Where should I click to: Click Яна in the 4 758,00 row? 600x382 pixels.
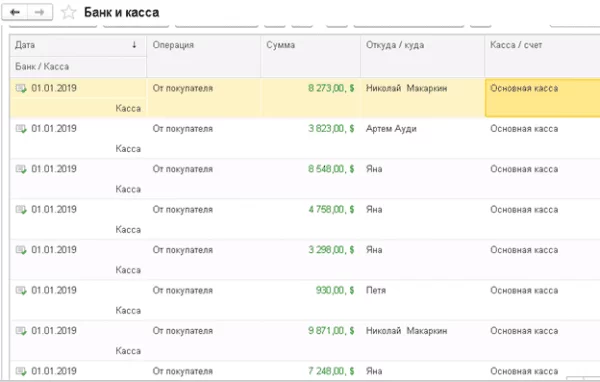coord(374,209)
